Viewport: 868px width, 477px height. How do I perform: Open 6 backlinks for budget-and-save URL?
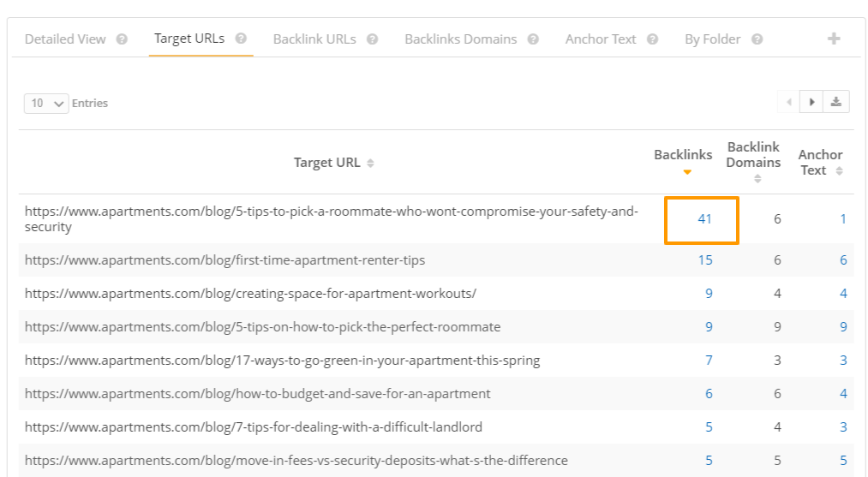pos(709,393)
